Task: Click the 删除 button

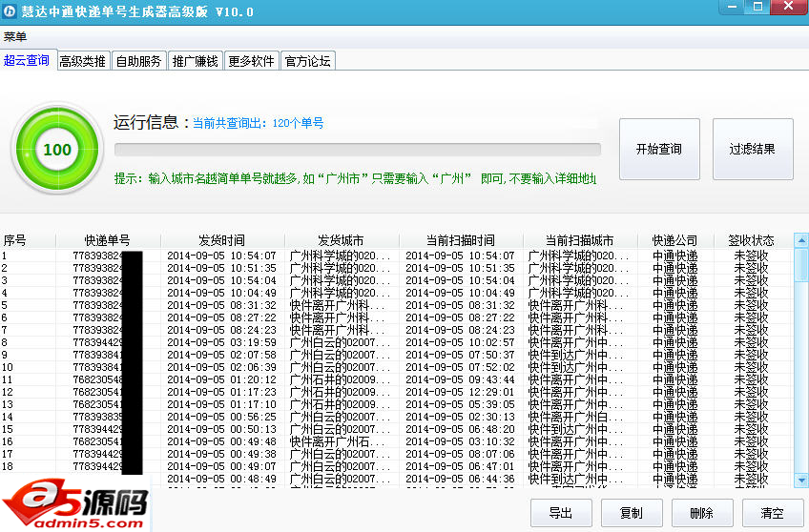Action: click(702, 513)
